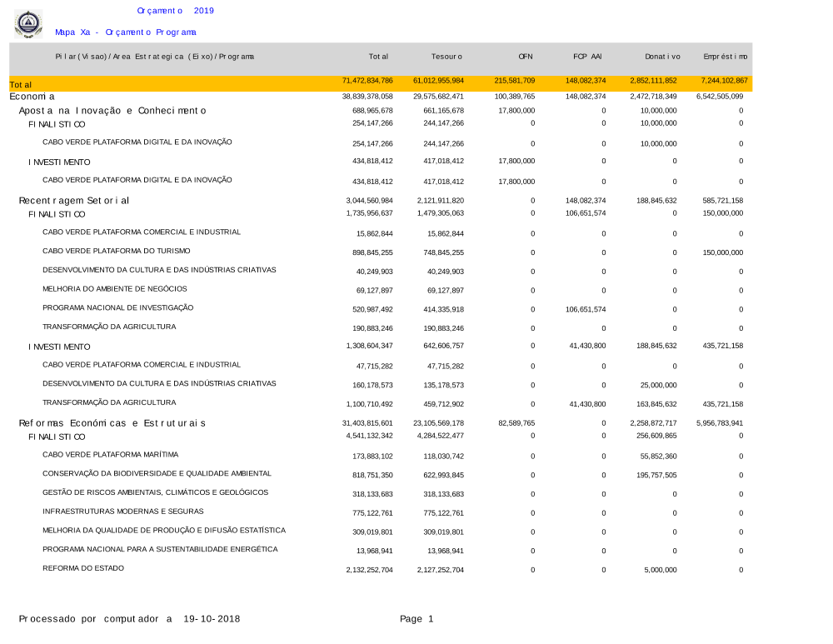Select the OFN column header
Screen dimensions: 833x644
[x=525, y=57]
